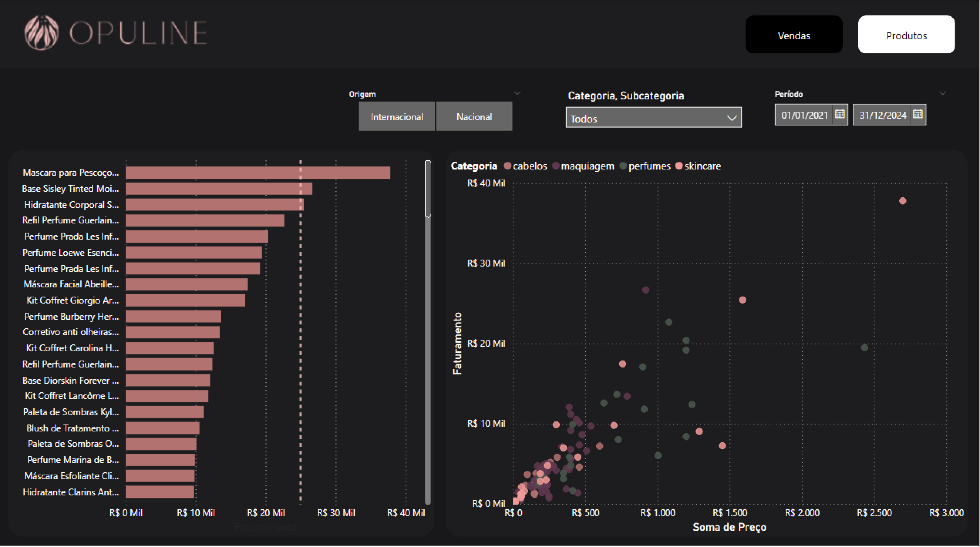980x547 pixels.
Task: Expand the Origem slicer chevron
Action: click(x=517, y=93)
